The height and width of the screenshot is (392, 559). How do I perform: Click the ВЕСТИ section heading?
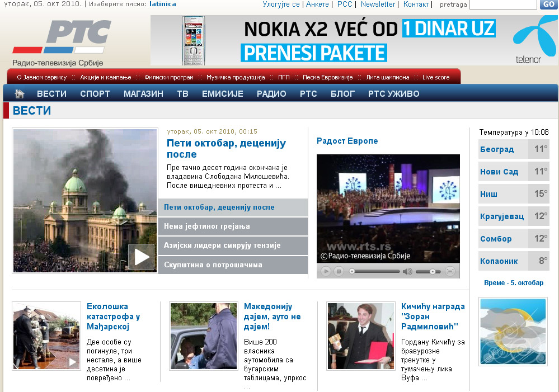tap(32, 111)
